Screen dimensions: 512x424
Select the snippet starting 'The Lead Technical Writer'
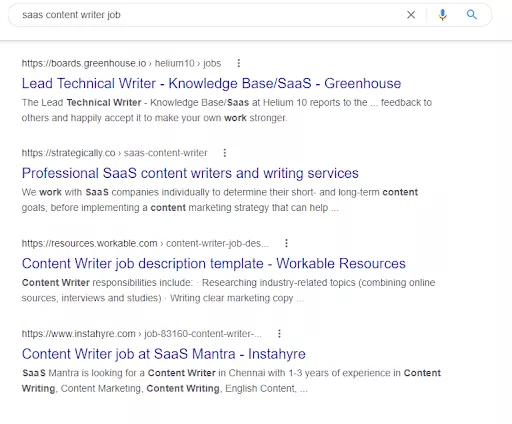point(227,110)
